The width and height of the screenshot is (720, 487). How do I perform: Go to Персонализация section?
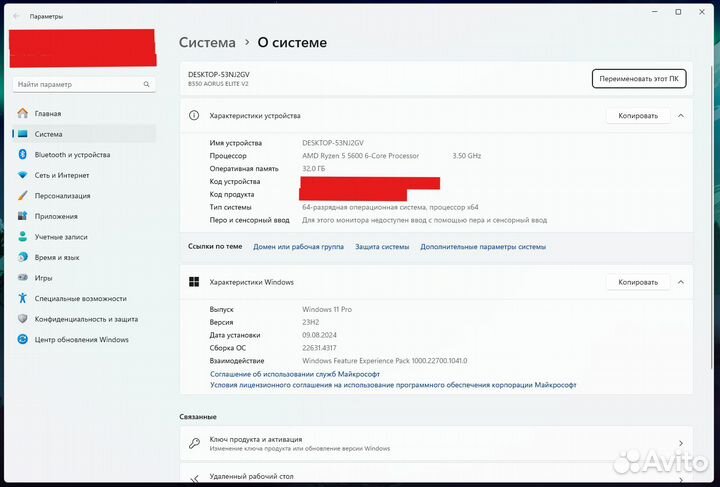coord(63,196)
